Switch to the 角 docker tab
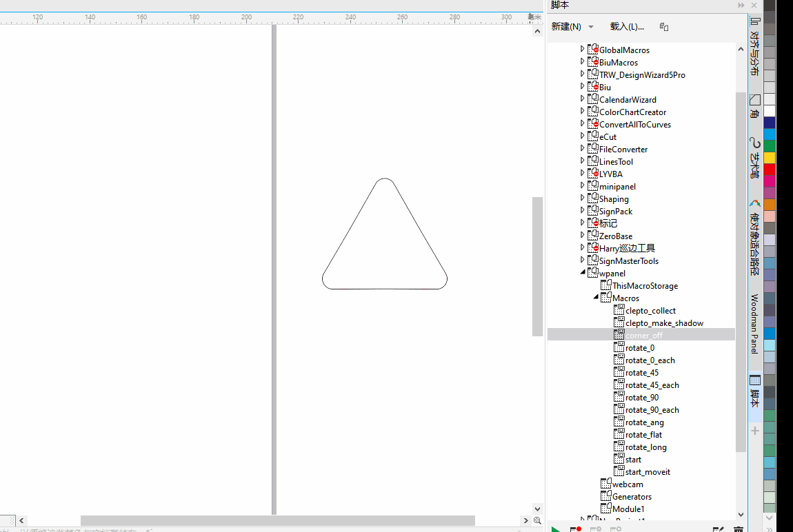 754,106
